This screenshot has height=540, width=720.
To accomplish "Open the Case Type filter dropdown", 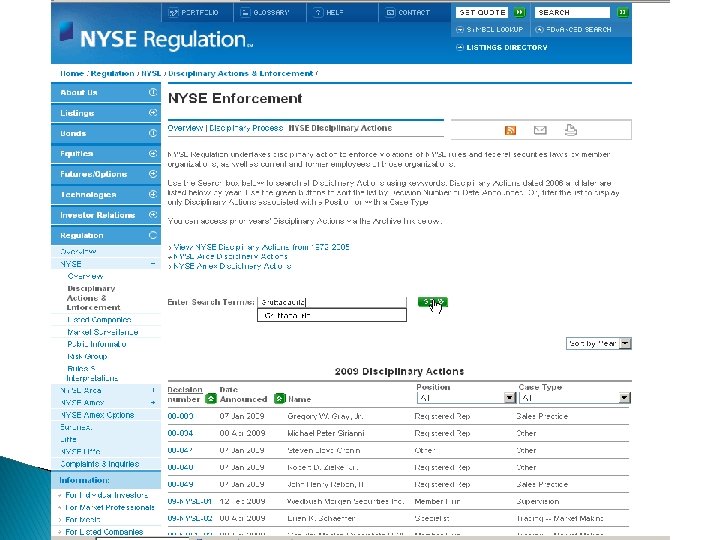I will pyautogui.click(x=575, y=398).
